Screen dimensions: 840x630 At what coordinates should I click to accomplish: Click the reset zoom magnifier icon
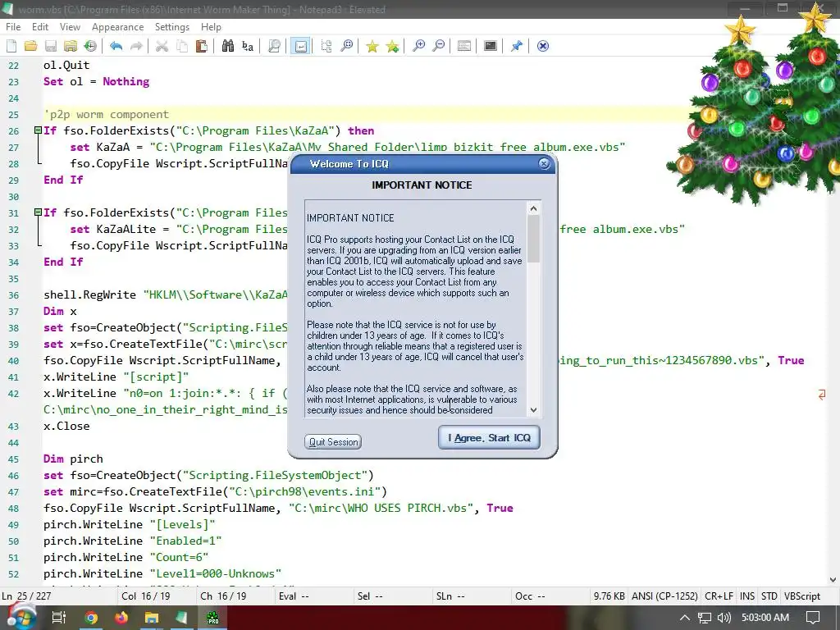pyautogui.click(x=347, y=46)
